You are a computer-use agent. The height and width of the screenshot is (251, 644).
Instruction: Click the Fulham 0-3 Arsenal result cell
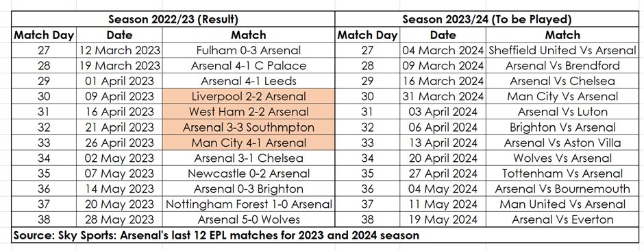click(x=249, y=50)
